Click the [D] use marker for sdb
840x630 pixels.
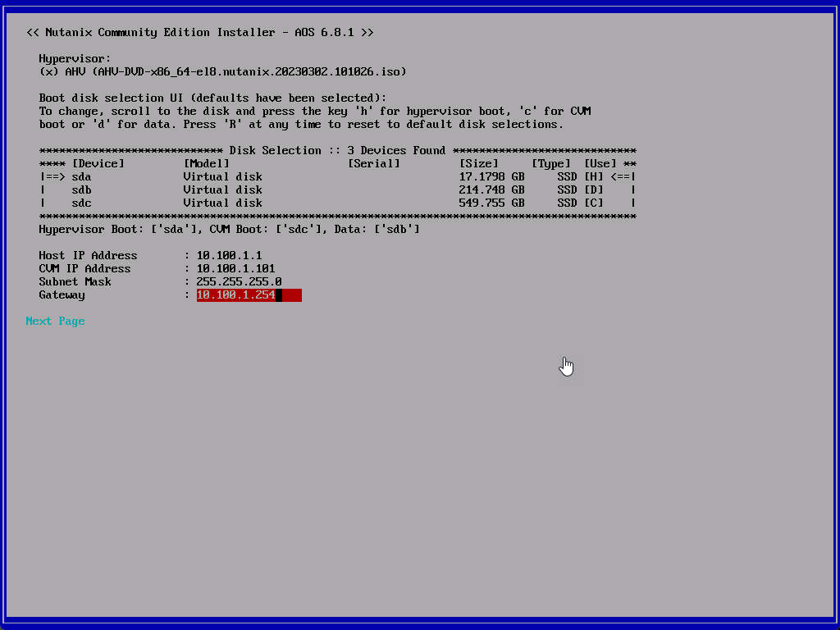(x=593, y=189)
